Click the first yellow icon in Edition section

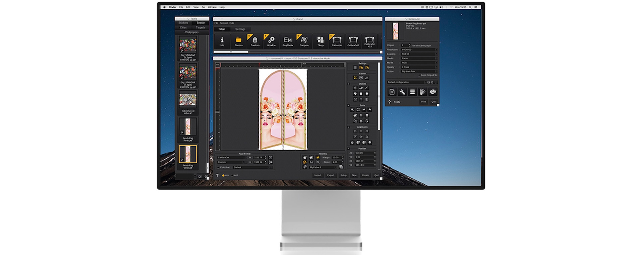point(355,78)
